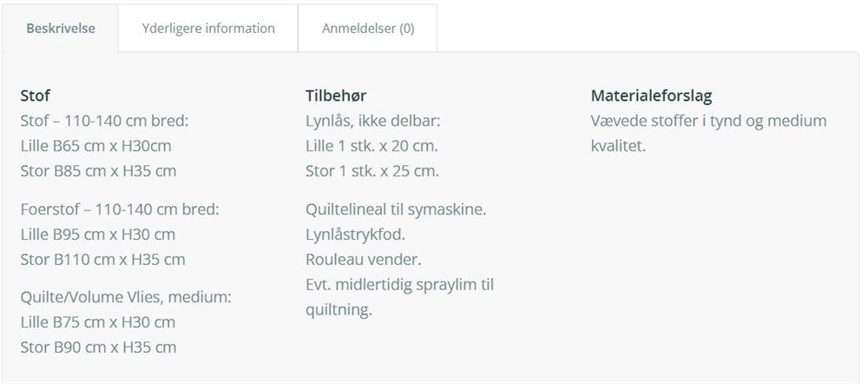Viewport: 868px width, 384px height.
Task: Click the 'Stor B110 cm x H35 cm' text
Action: point(103,259)
